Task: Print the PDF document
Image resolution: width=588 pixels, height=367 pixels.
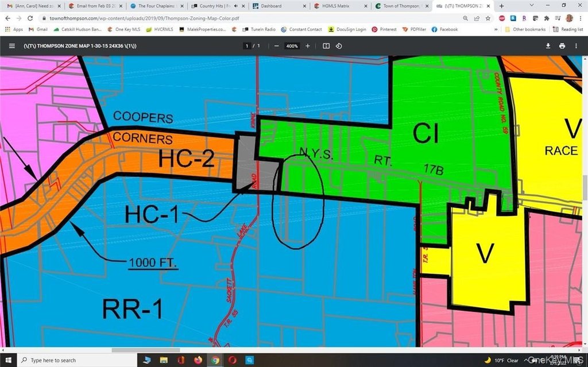Action: pos(562,46)
